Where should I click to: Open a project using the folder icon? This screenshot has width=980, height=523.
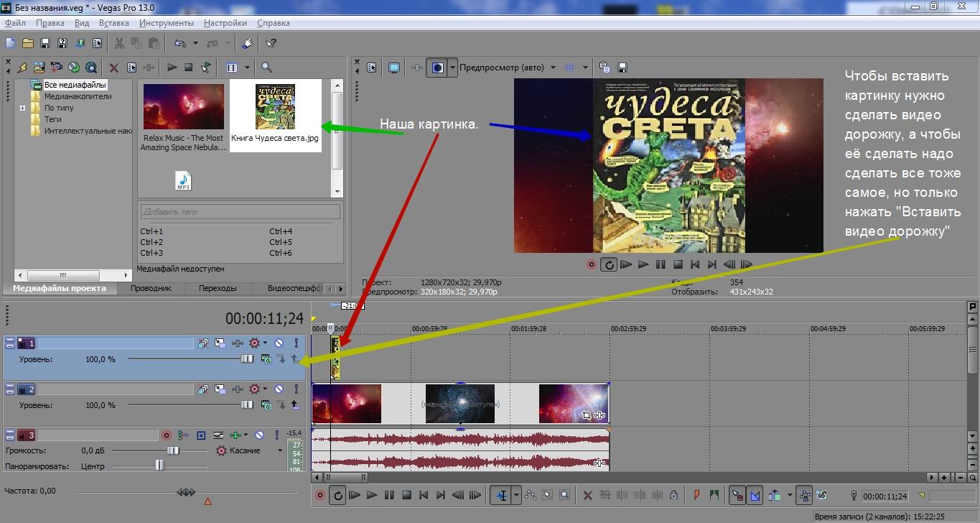(x=27, y=43)
